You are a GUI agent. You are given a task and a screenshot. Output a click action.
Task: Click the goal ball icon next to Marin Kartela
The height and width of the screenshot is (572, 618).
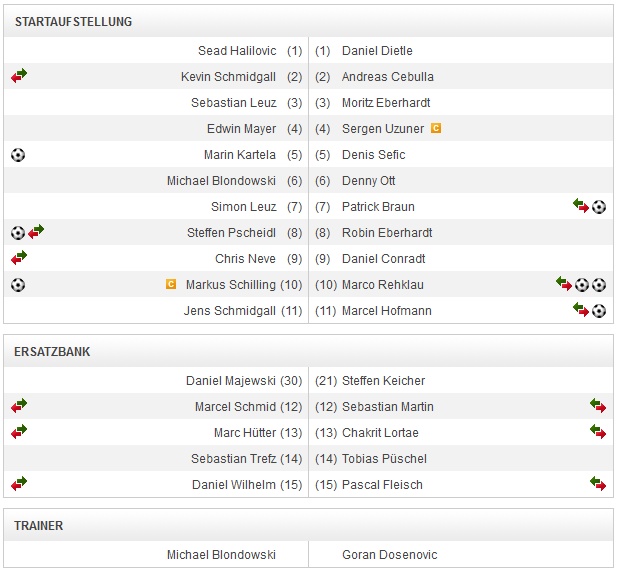[x=18, y=154]
